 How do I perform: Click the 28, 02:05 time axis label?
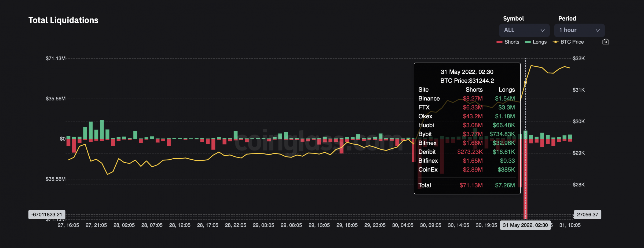click(124, 225)
